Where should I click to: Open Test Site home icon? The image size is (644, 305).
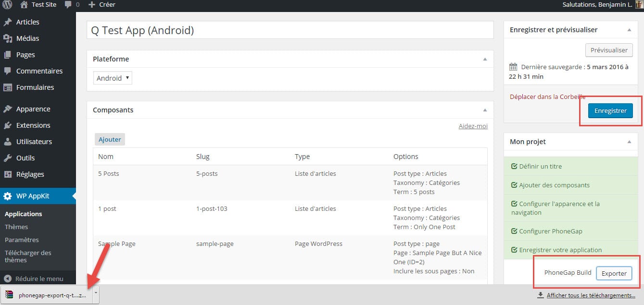click(x=24, y=4)
